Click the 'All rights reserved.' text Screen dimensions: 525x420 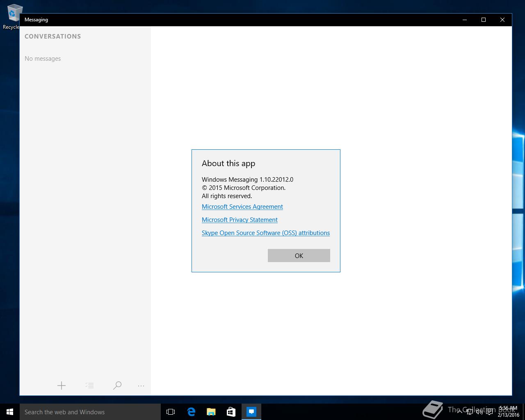click(x=227, y=196)
